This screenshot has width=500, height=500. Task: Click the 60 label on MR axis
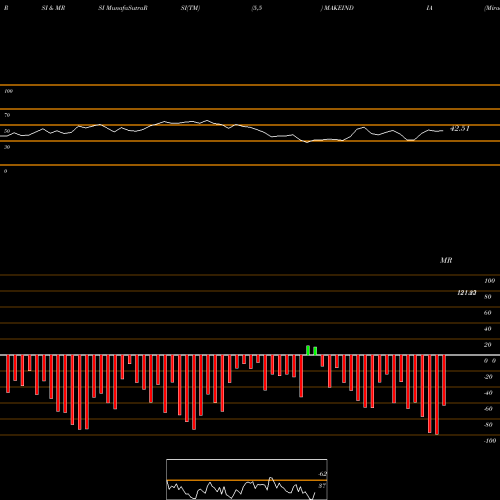point(488,313)
